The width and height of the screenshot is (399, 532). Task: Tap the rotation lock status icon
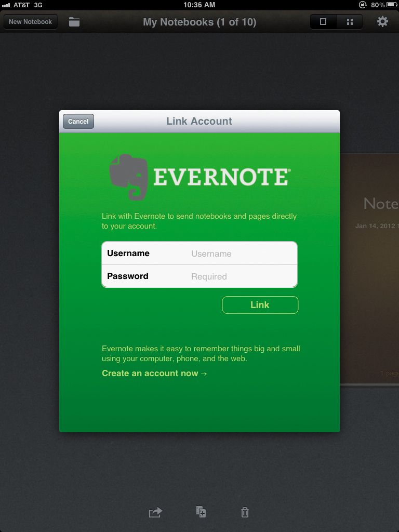click(x=363, y=5)
